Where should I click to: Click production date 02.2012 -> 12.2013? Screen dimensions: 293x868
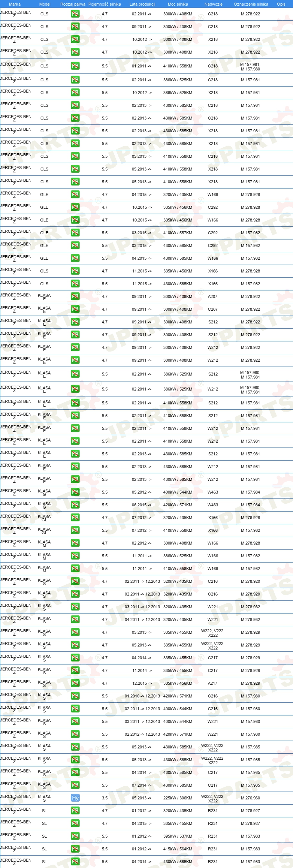[x=142, y=734]
